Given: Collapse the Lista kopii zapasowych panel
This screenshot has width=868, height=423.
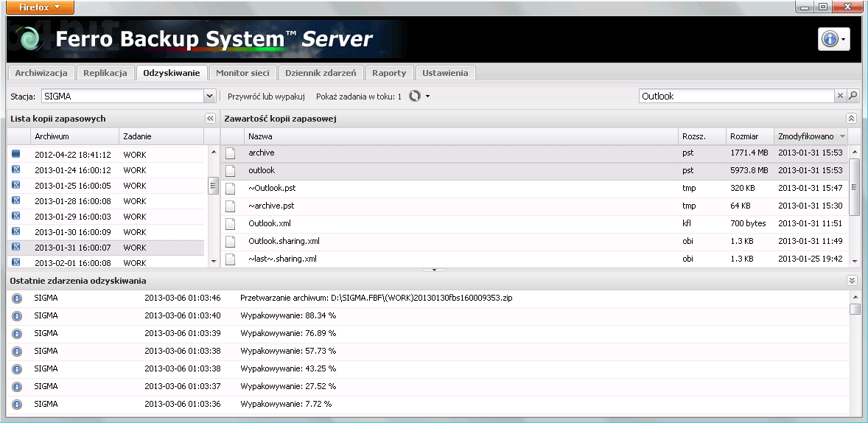Looking at the screenshot, I should [209, 119].
